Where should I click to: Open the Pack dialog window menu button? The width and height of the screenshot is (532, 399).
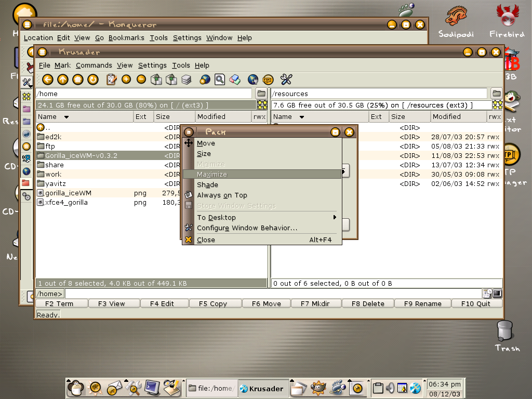189,132
